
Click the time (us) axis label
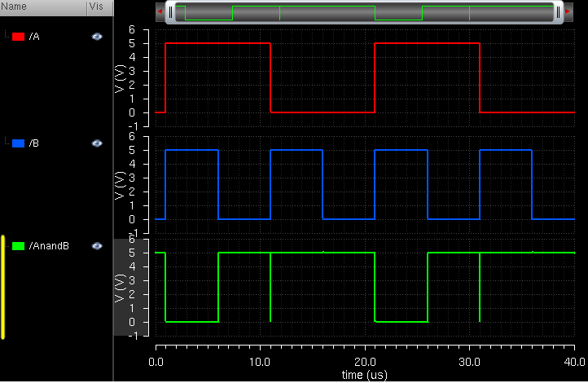364,375
